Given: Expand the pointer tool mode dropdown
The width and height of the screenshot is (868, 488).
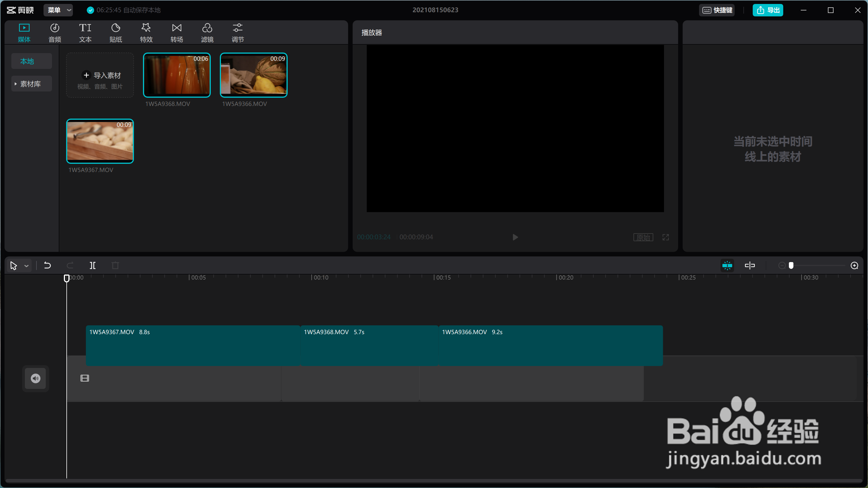Looking at the screenshot, I should click(x=26, y=266).
